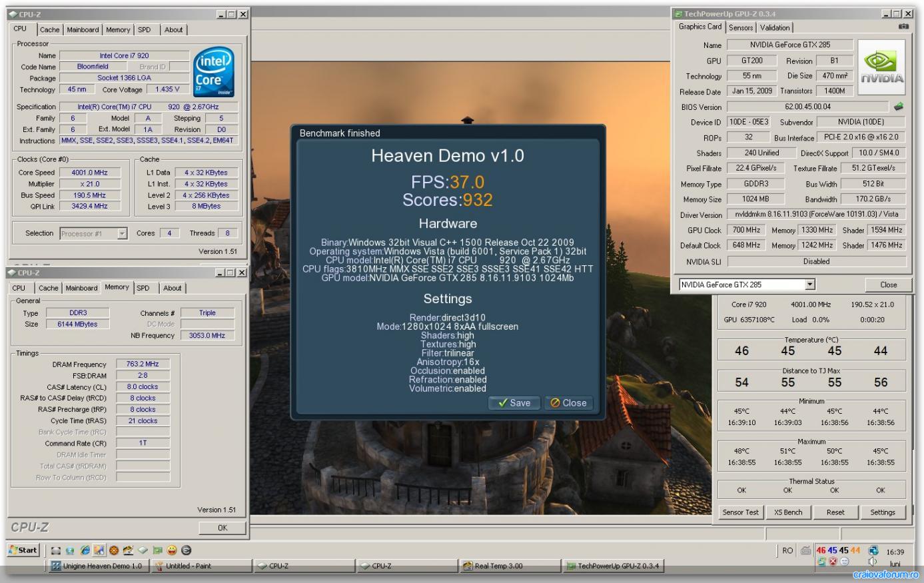
Task: Click the Memory Size 6144 MBytes field
Action: (78, 324)
